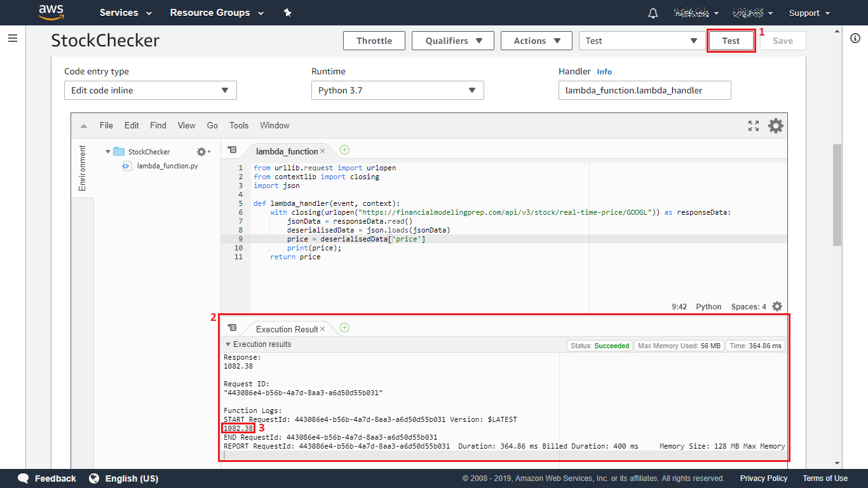Close the Execution Result tab
This screenshot has height=488, width=868.
pyautogui.click(x=322, y=329)
